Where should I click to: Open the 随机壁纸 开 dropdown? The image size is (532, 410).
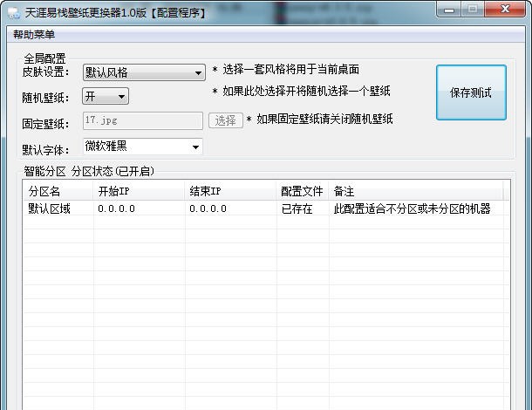[x=106, y=96]
